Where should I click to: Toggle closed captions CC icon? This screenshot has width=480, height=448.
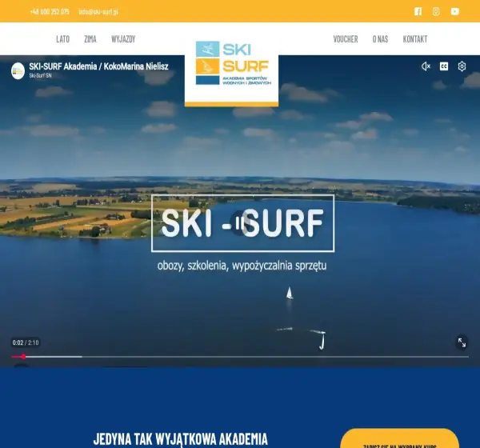point(444,66)
